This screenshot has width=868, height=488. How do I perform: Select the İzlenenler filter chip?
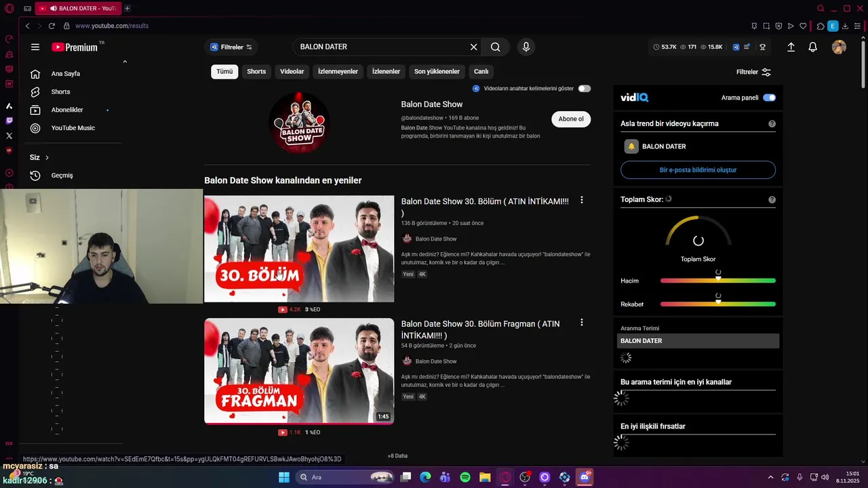coord(386,71)
